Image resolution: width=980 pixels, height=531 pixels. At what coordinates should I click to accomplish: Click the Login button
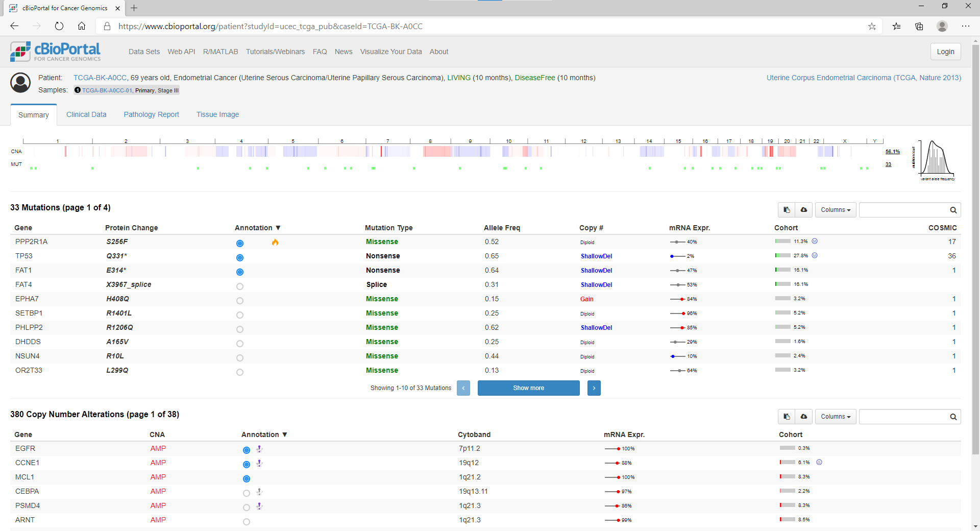tap(945, 52)
